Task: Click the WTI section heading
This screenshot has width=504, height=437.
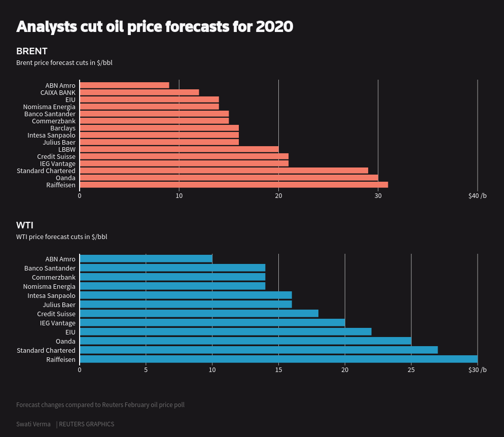Action: click(25, 225)
